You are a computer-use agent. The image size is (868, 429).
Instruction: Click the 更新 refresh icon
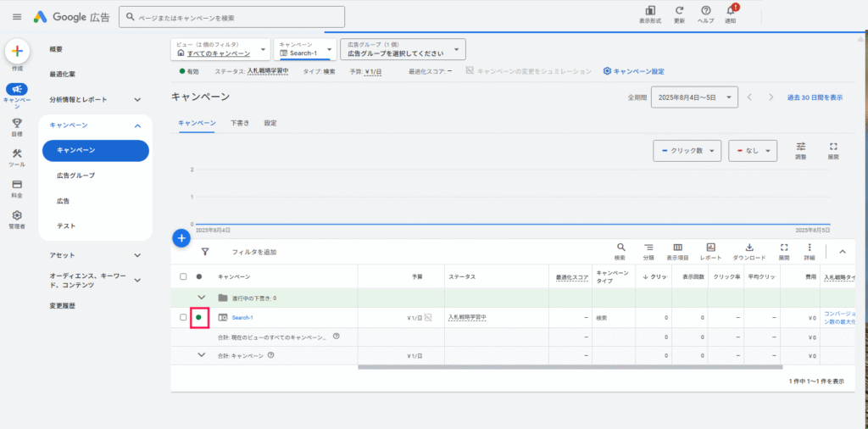pyautogui.click(x=679, y=10)
